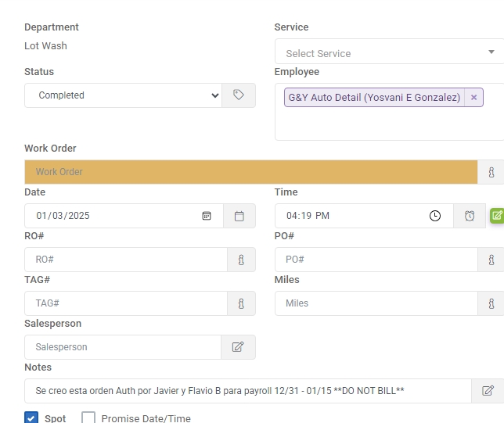Uncheck the Spot checkbox
Image resolution: width=504 pixels, height=423 pixels.
tap(31, 418)
